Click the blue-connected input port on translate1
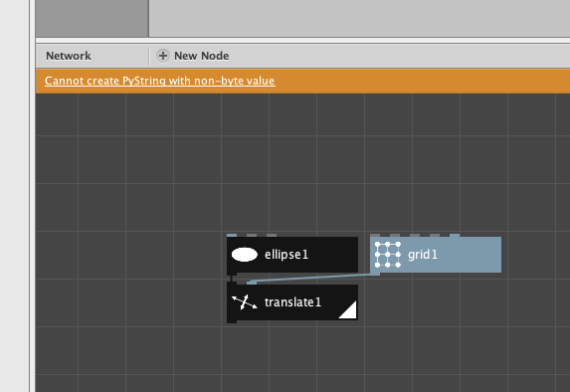The image size is (570, 392). click(x=252, y=283)
